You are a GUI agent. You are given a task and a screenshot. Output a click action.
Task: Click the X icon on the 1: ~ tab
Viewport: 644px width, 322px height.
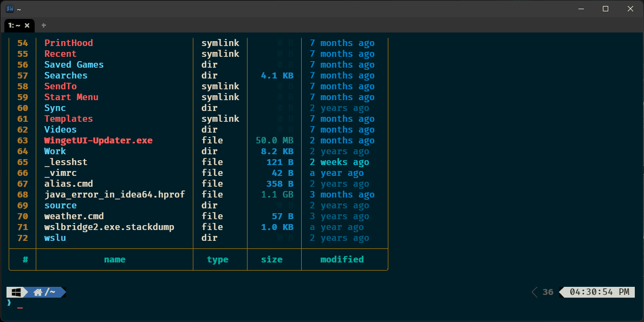coord(28,25)
